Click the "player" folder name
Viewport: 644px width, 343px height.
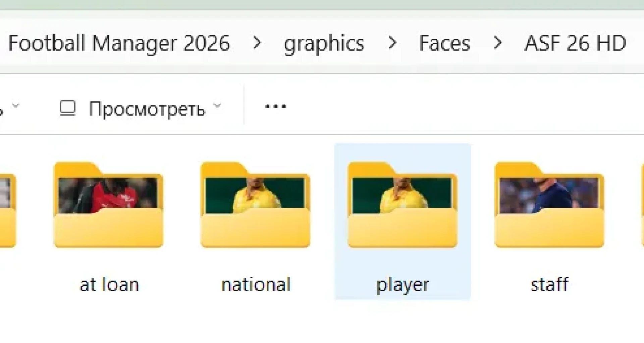coord(403,285)
